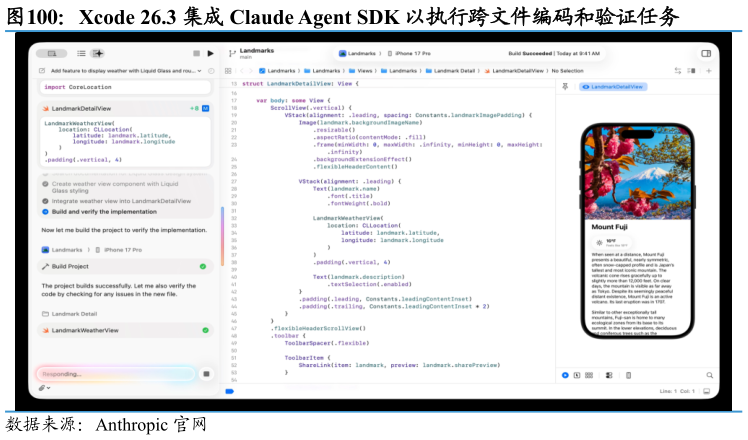
Task: Open the Landmarks project breadcrumb
Action: (x=278, y=71)
